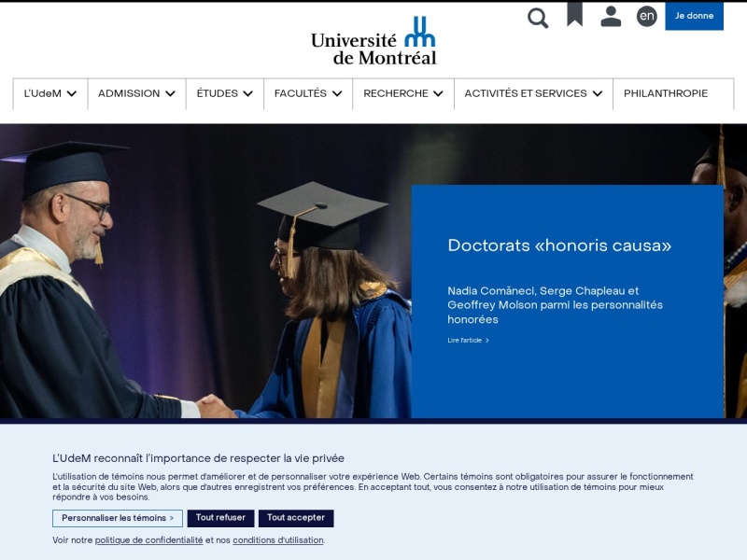Image resolution: width=747 pixels, height=560 pixels.
Task: Open the RECHERCHE menu
Action: tap(403, 94)
